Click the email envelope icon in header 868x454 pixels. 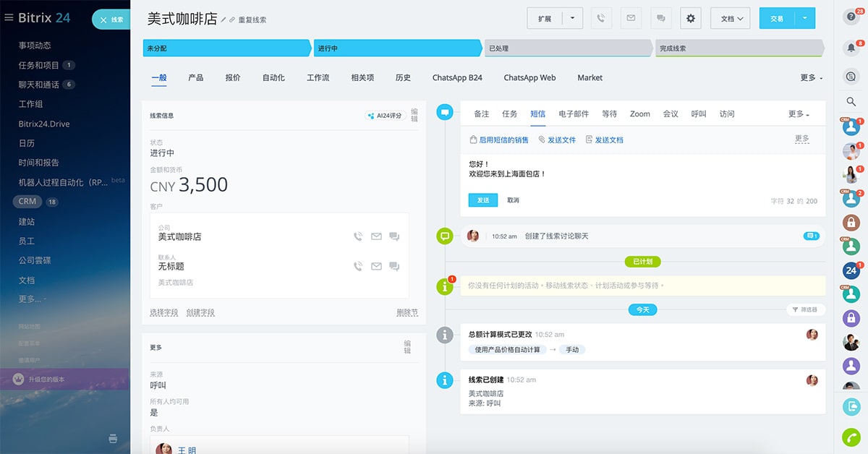click(631, 18)
